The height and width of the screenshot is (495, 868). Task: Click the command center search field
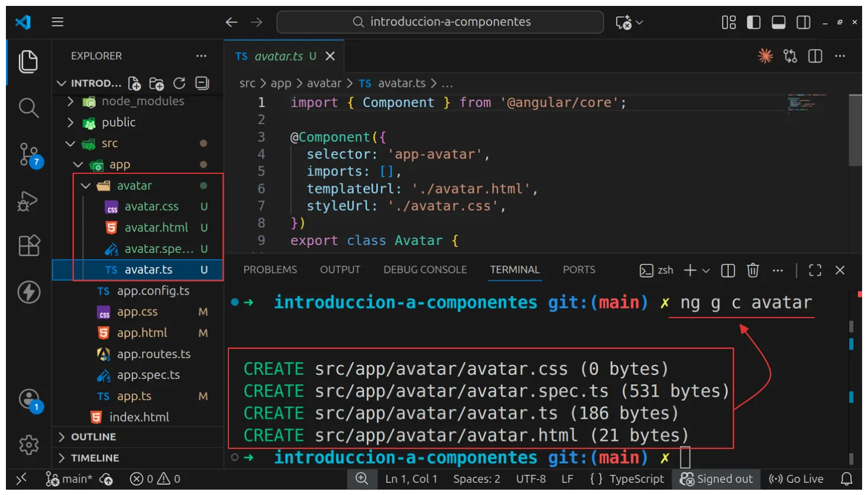[x=440, y=22]
